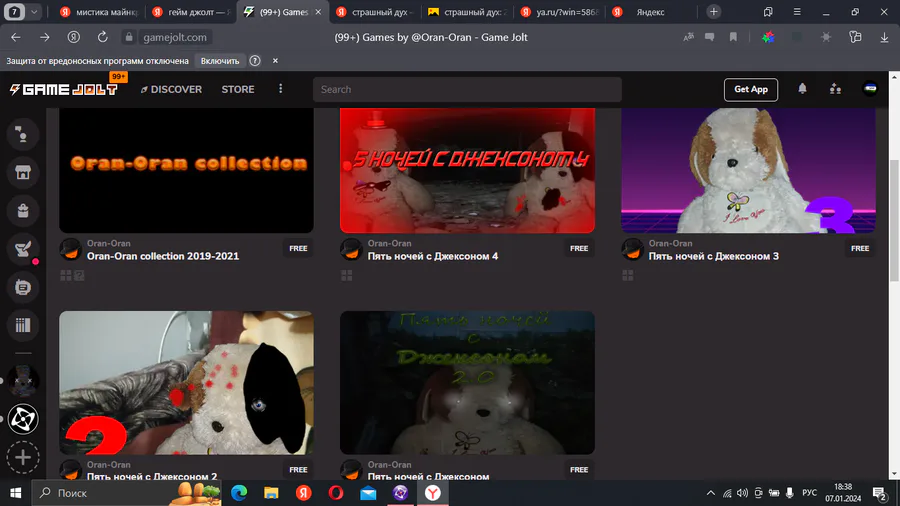The width and height of the screenshot is (900, 506).
Task: Click 'Включить' to enable protection
Action: 220,61
